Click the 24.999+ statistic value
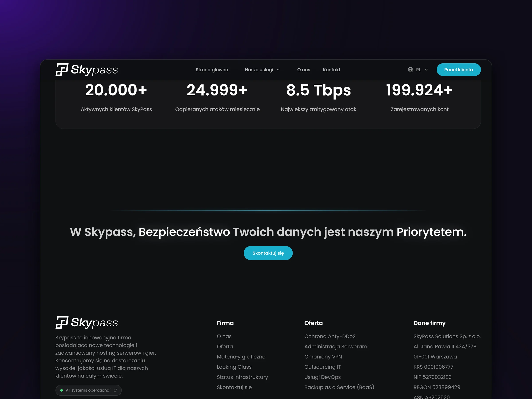The height and width of the screenshot is (399, 532). point(217,90)
